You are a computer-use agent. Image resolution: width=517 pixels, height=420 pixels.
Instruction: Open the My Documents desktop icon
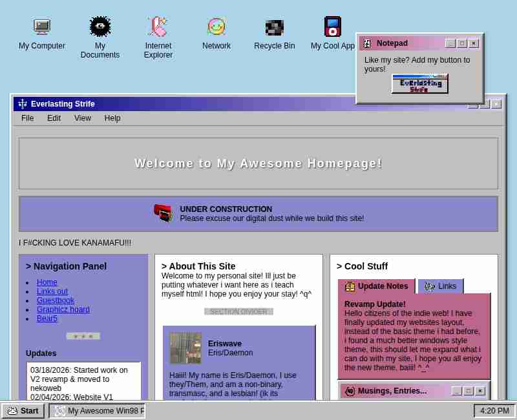(x=100, y=27)
